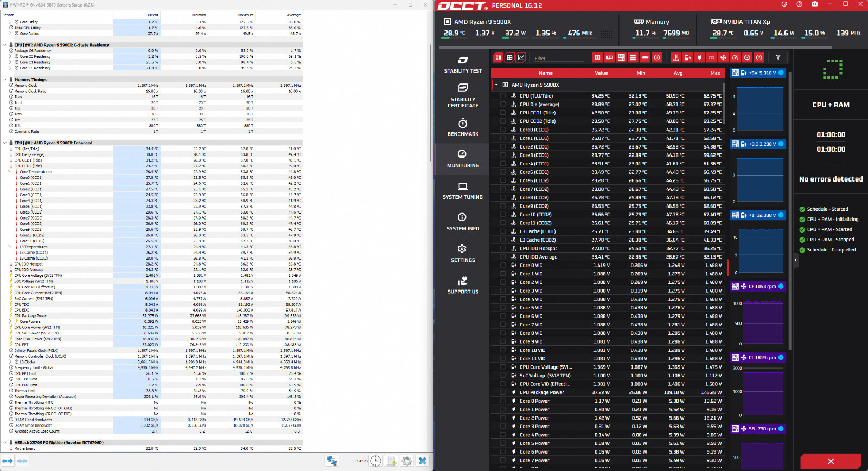Tick the SoC Voltage (SVI2 TFN) checkbox in OCCT
This screenshot has height=471, width=868.
[503, 376]
